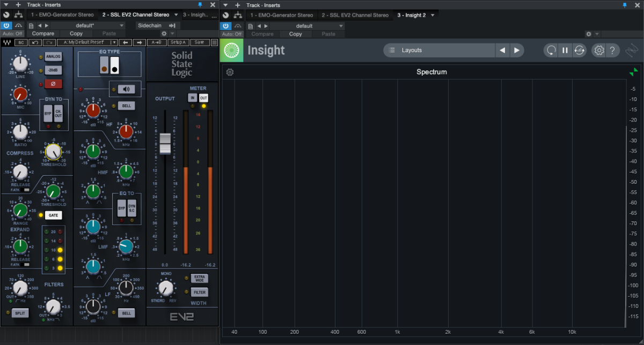
Task: Enable the EXTRA WIDE switch
Action: pyautogui.click(x=199, y=278)
